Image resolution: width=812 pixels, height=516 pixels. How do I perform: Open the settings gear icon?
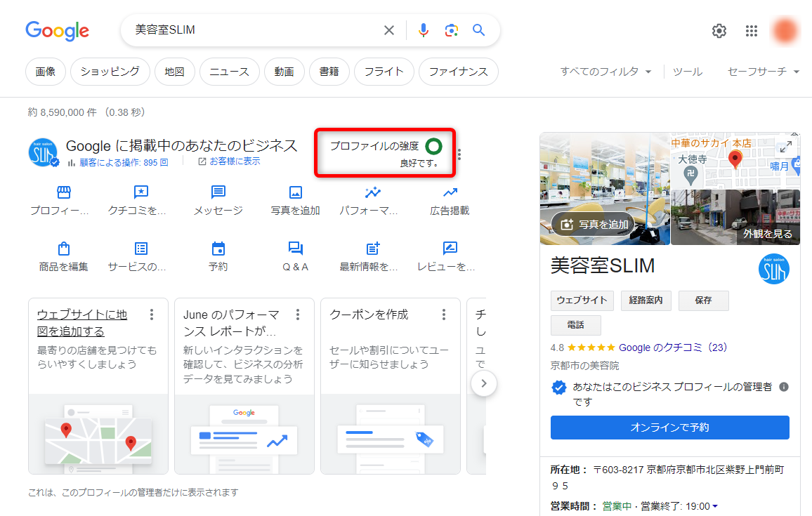[x=719, y=31]
